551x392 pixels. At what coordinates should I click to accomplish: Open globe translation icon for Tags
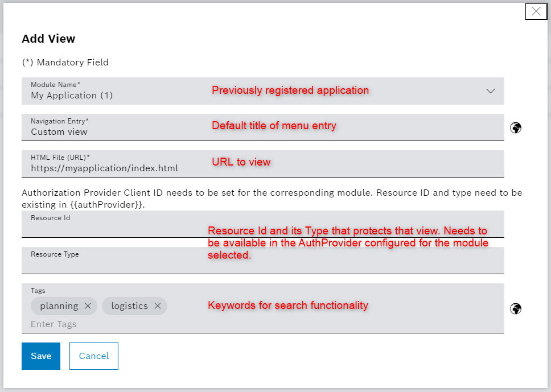[x=516, y=308]
